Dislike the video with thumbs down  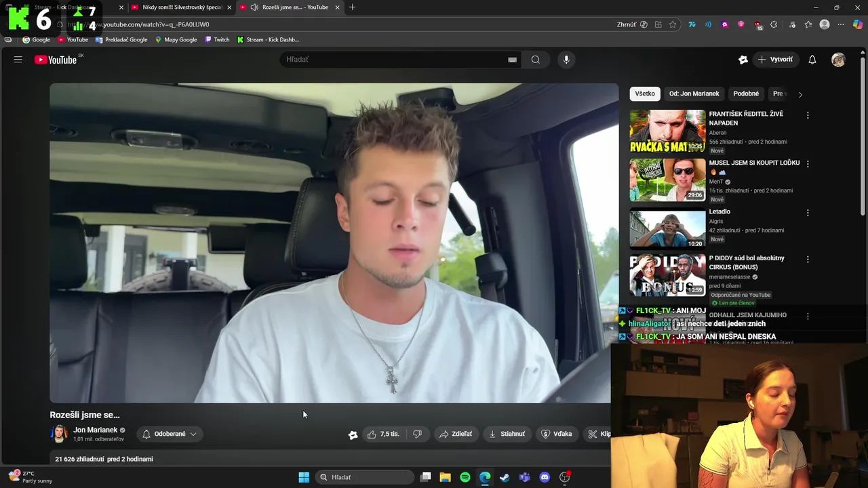(x=418, y=434)
